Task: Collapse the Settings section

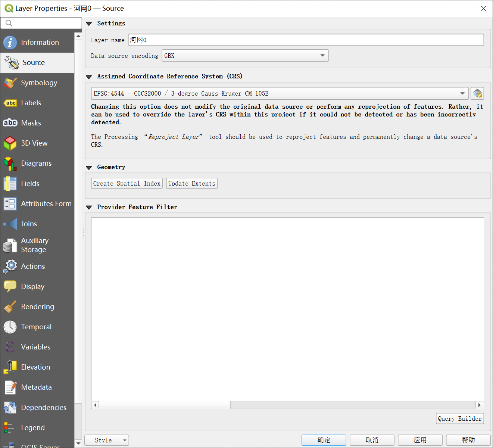Action: (89, 24)
